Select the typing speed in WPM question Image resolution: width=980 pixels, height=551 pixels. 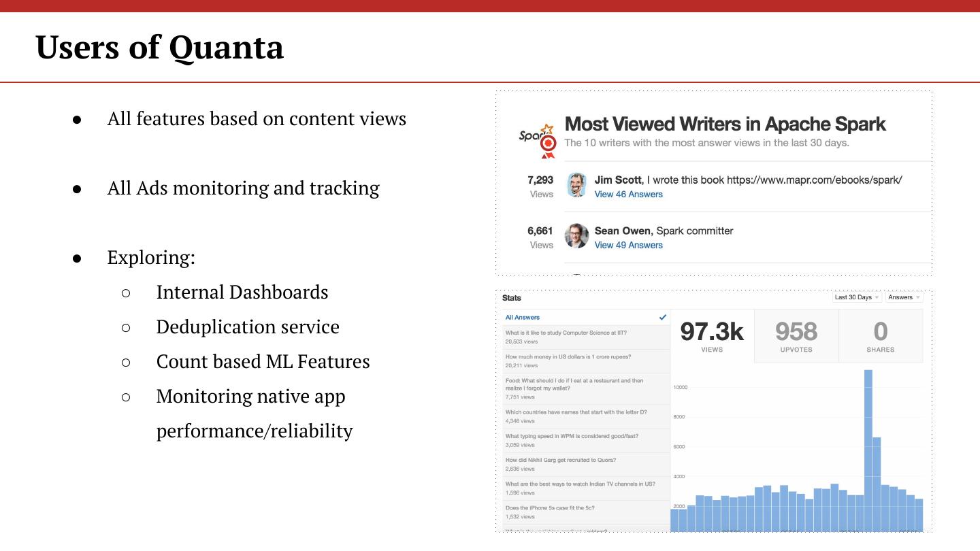point(586,441)
